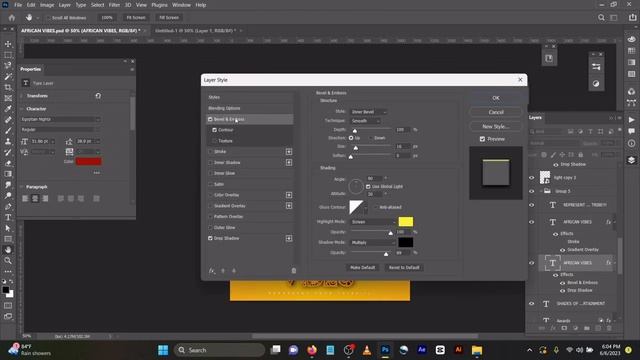The image size is (640, 360).
Task: Click Fit Screen in options bar
Action: (136, 18)
